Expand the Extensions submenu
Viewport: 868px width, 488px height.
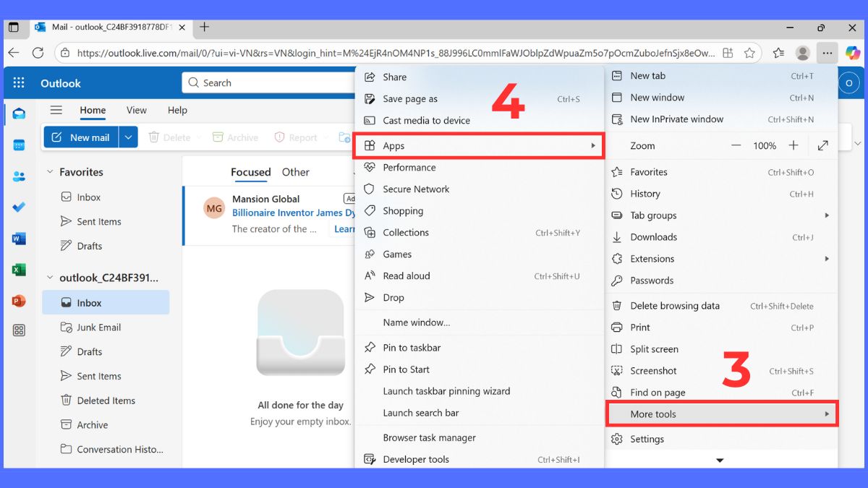coord(721,259)
